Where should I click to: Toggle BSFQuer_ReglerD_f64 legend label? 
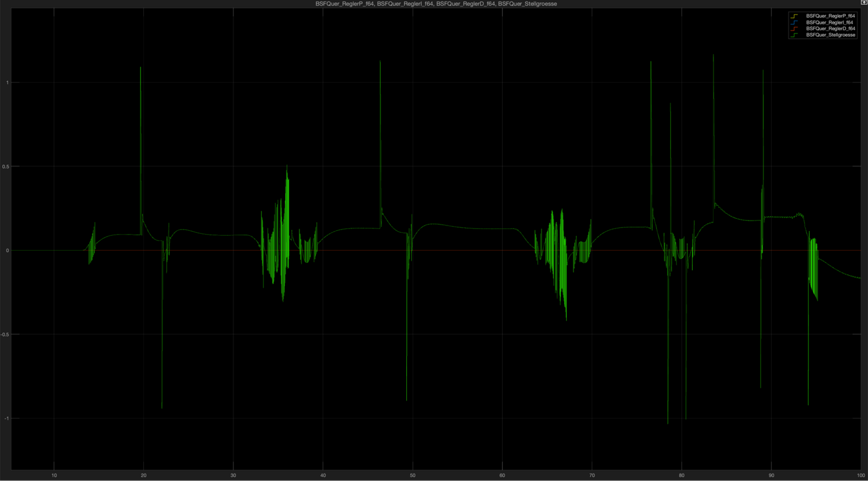coord(830,29)
